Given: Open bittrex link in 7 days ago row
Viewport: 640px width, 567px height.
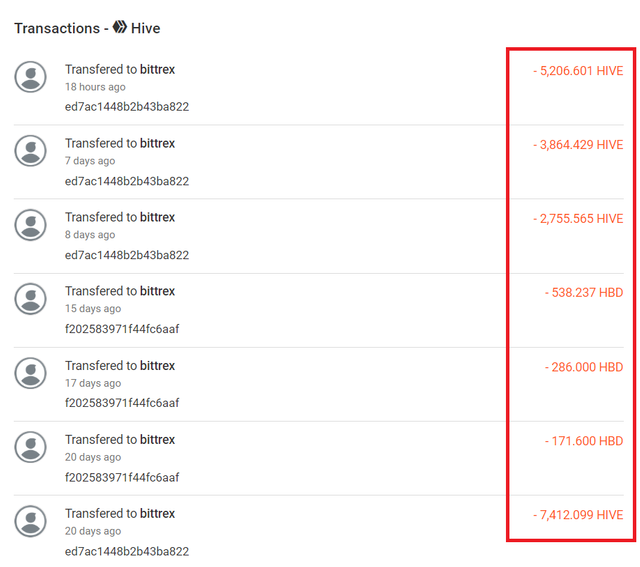Looking at the screenshot, I should [x=157, y=143].
